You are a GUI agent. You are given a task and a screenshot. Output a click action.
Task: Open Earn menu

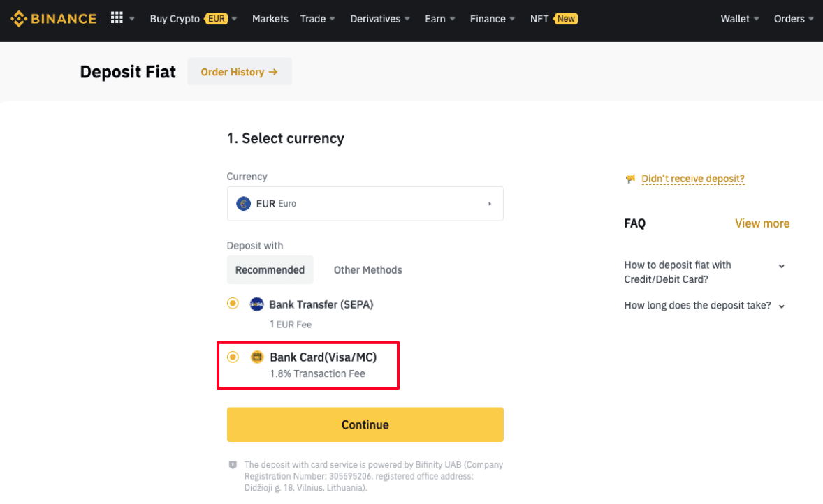[435, 19]
